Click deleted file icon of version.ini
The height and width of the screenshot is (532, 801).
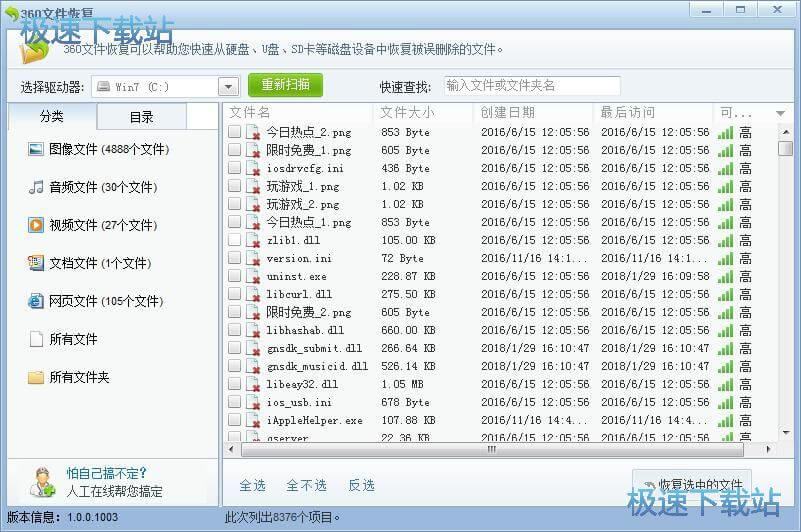tap(253, 258)
